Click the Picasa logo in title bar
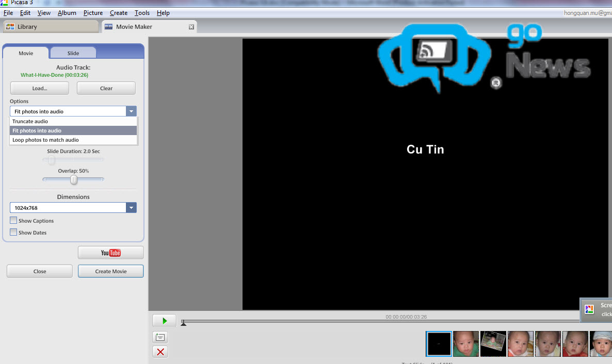This screenshot has width=612, height=364. coord(4,3)
